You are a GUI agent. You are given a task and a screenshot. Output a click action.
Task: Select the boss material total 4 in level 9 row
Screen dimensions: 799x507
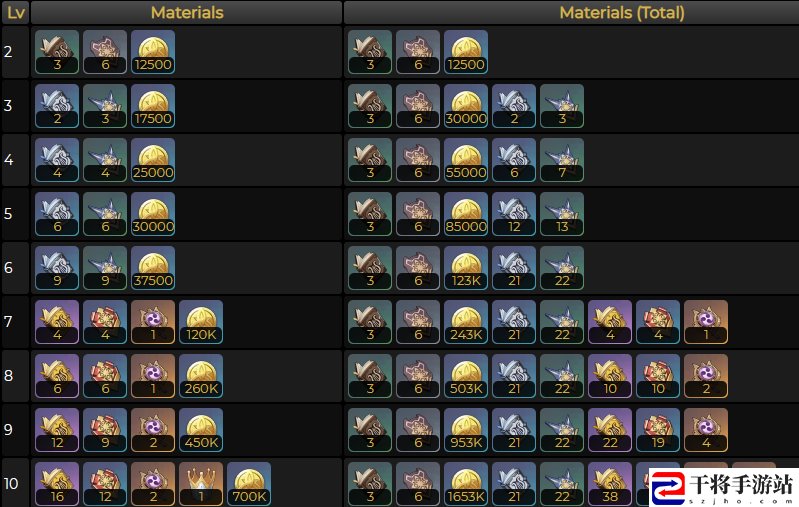click(706, 430)
